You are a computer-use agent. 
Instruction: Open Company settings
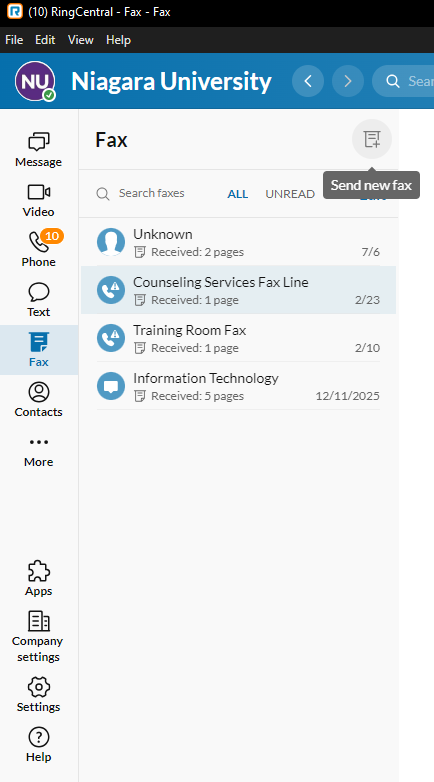[x=38, y=636]
